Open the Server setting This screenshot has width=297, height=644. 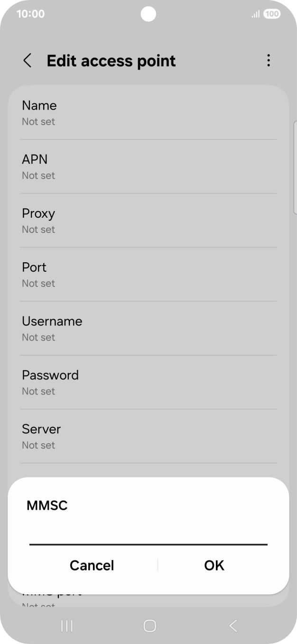148,436
